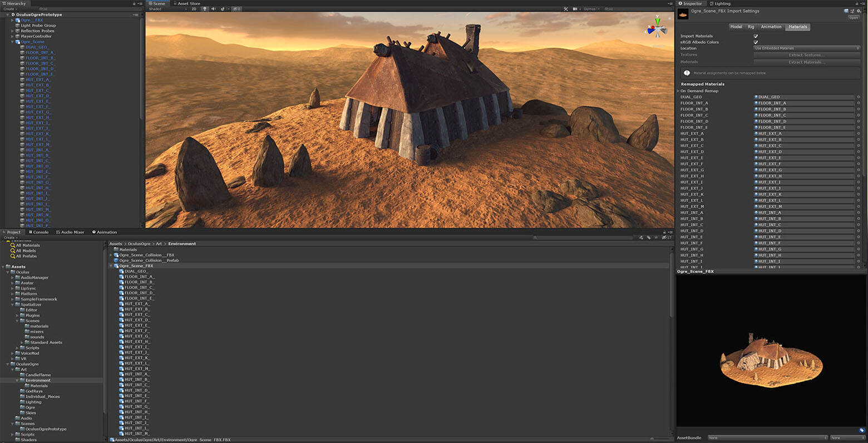Disable the sRGB Albedo Colors checkbox
Viewport: 868px width, 443px height.
click(x=756, y=42)
